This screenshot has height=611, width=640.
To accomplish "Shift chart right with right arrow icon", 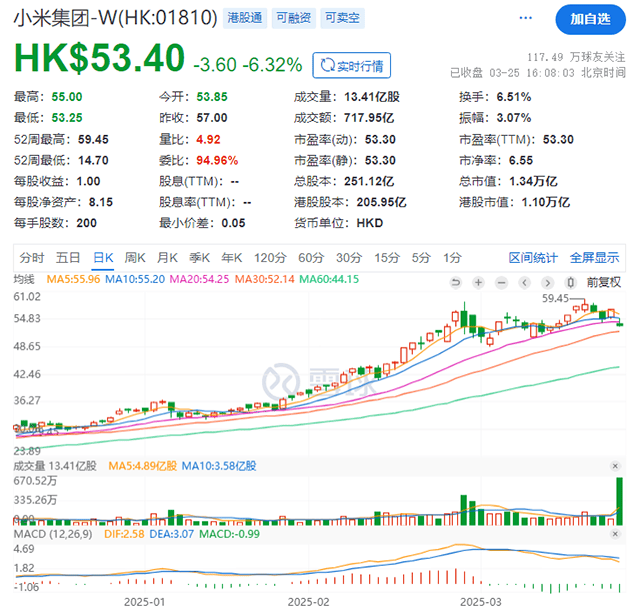I will coord(547,282).
